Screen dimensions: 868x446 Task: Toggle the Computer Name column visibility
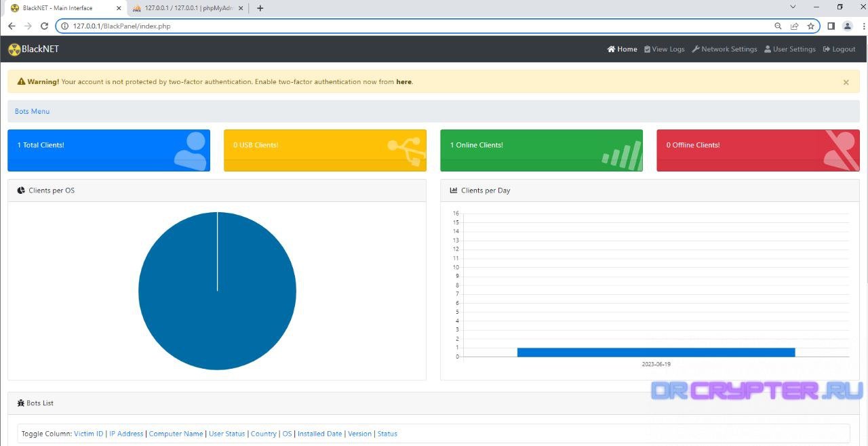[x=176, y=434]
